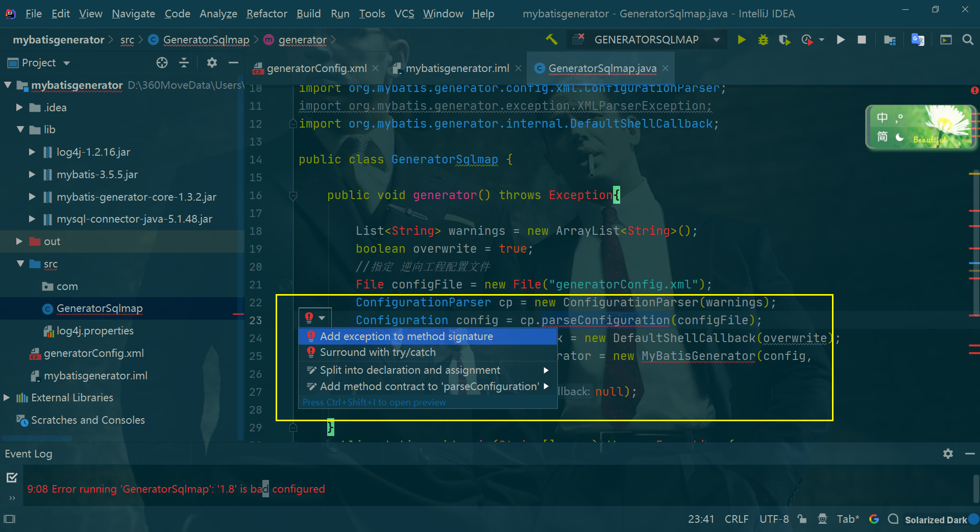The image size is (980, 532).
Task: Expand the out folder
Action: click(19, 241)
